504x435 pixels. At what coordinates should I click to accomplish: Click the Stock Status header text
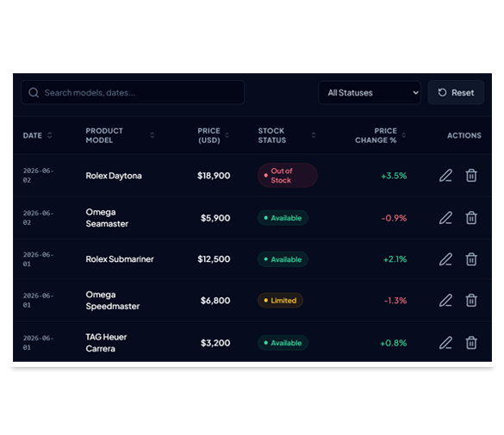[x=272, y=135]
